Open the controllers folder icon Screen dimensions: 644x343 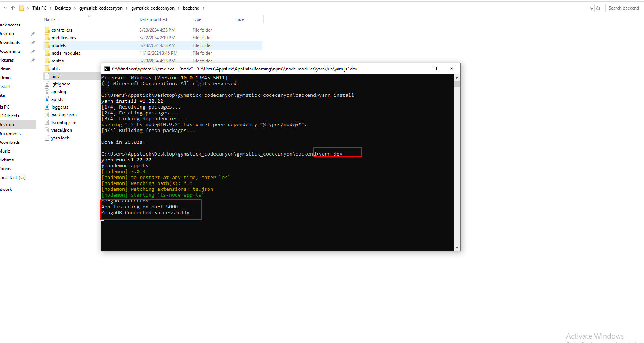(47, 30)
